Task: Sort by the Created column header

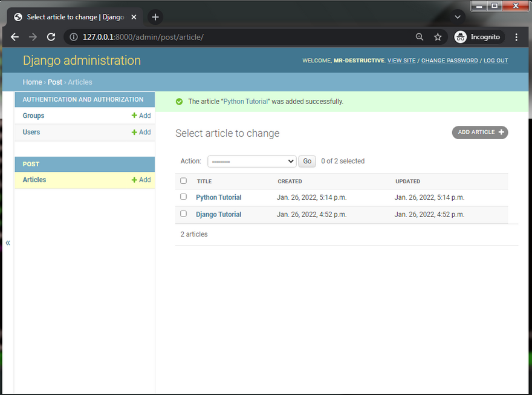Action: 290,181
